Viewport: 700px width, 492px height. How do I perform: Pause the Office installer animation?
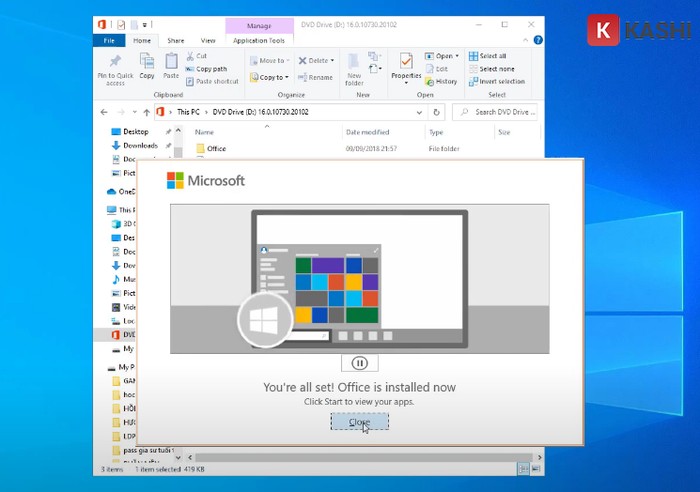(x=359, y=363)
